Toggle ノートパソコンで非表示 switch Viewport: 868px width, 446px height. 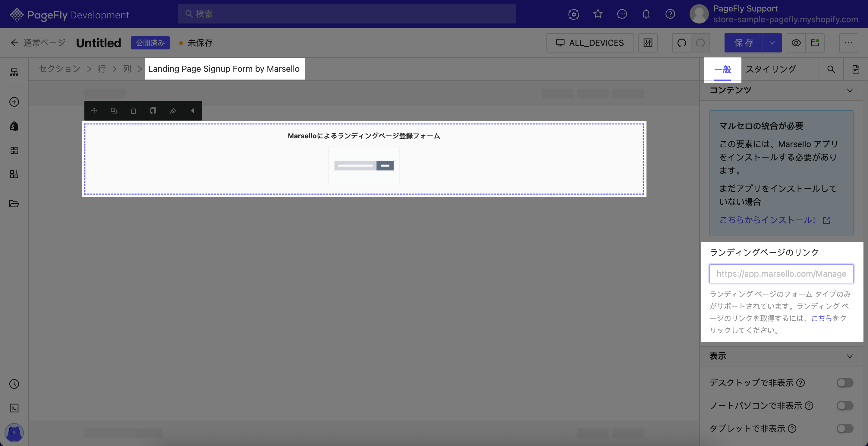tap(845, 406)
